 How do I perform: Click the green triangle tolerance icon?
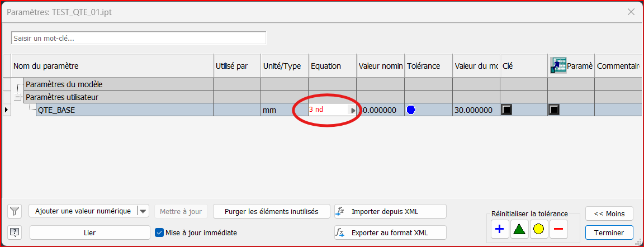point(519,229)
